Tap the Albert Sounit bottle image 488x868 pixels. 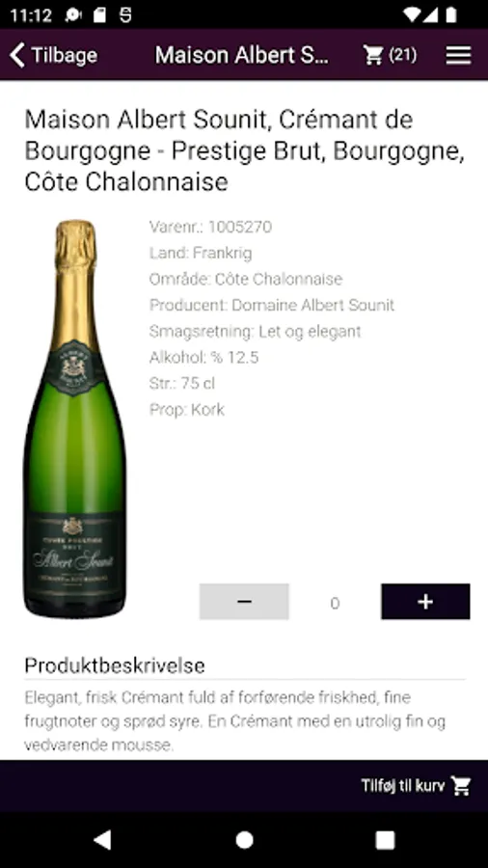click(x=74, y=420)
